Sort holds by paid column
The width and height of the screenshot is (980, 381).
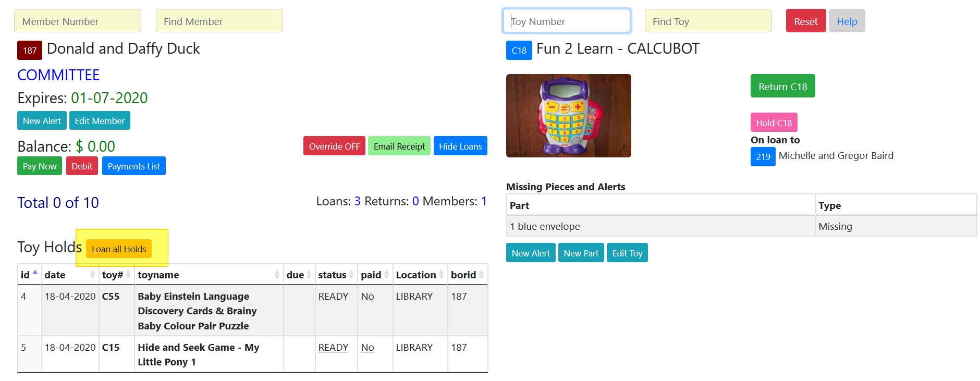386,275
